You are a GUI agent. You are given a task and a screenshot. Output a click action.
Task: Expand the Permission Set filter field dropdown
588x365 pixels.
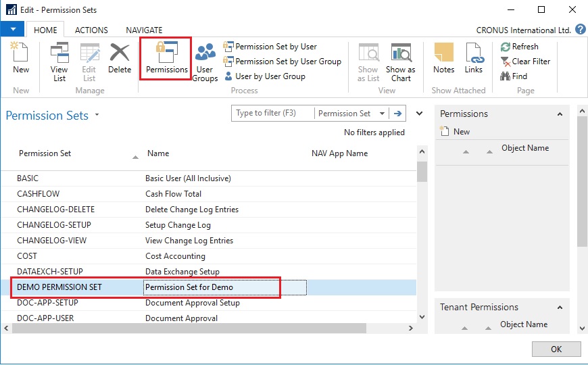(383, 114)
